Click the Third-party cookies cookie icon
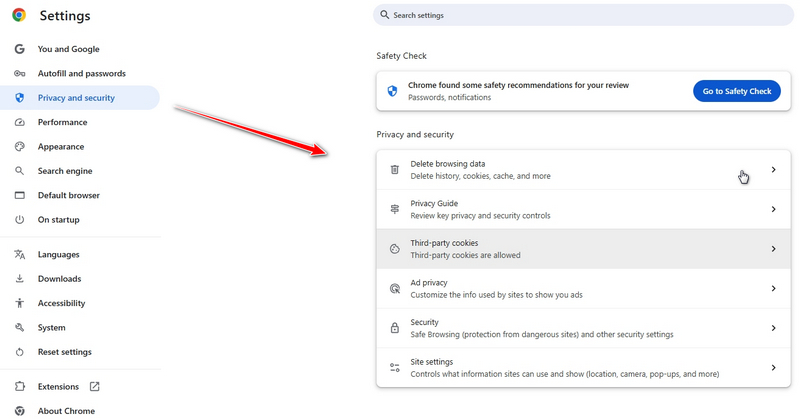Screen dimensions: 800x419 pyautogui.click(x=395, y=249)
